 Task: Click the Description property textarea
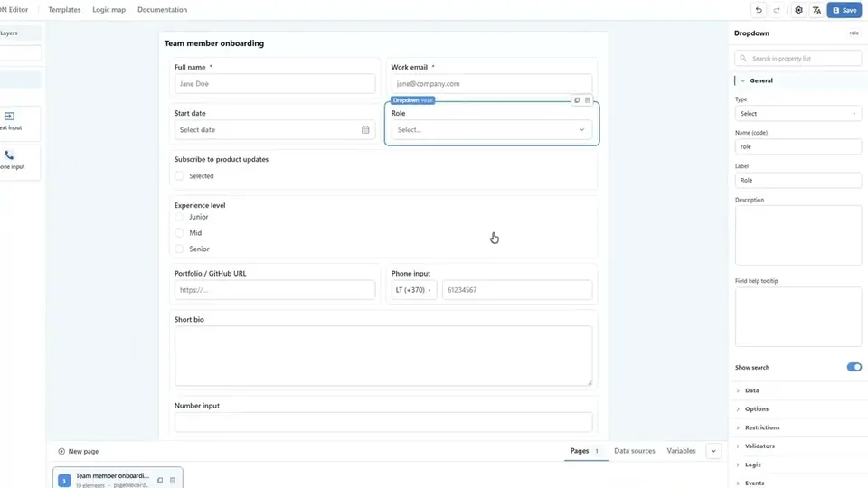pyautogui.click(x=797, y=235)
